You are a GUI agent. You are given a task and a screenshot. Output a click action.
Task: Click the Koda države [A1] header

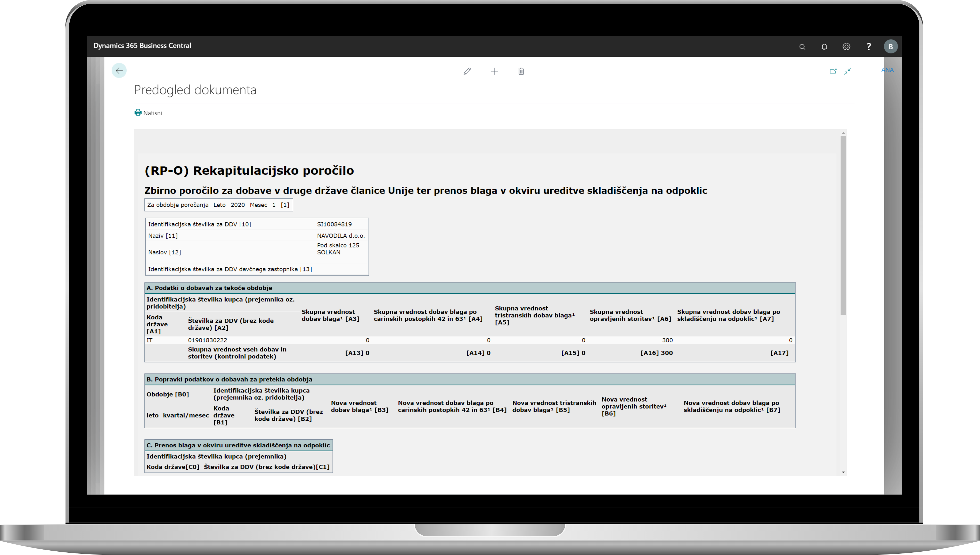click(x=157, y=324)
